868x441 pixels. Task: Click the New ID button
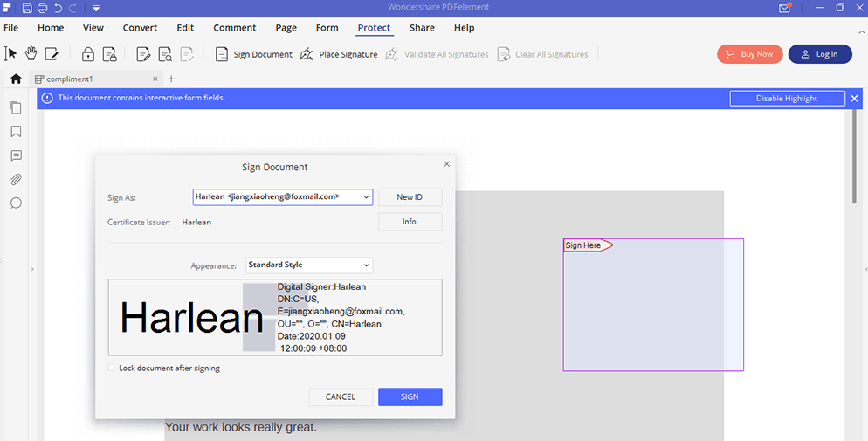point(410,197)
